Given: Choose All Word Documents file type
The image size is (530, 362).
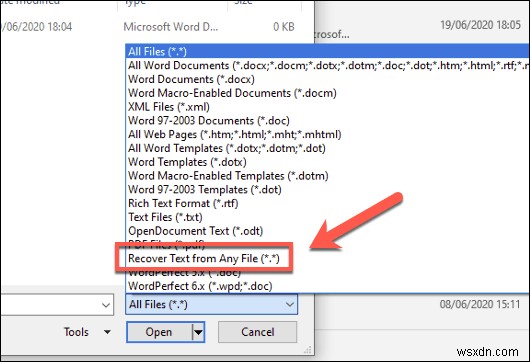Looking at the screenshot, I should click(x=327, y=65).
